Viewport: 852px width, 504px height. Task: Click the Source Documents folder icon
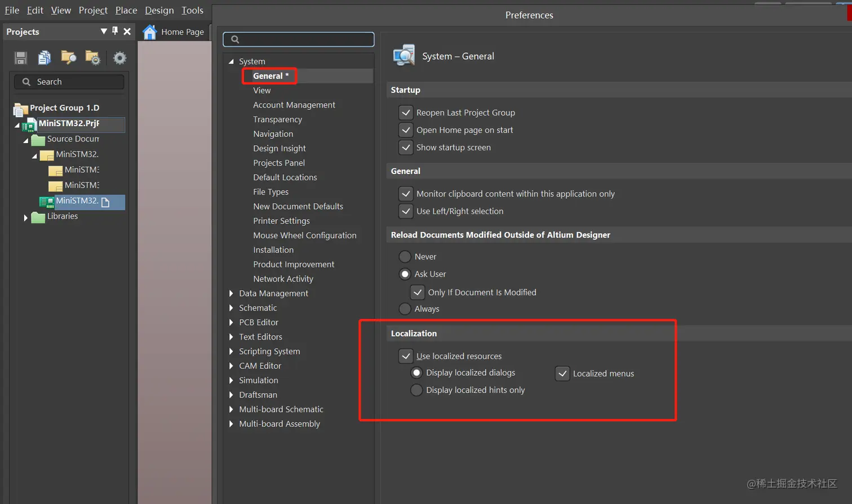(38, 140)
